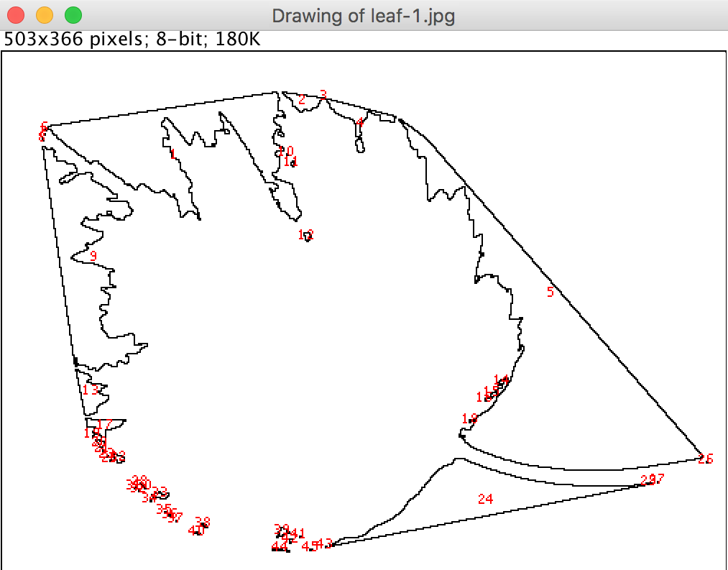Select the particle labeled 5
The width and height of the screenshot is (728, 570).
(x=550, y=292)
